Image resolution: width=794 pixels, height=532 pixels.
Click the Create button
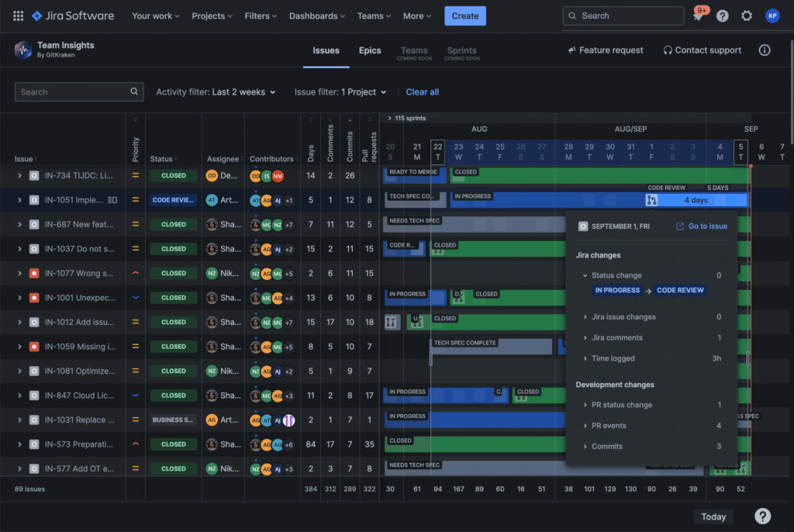pyautogui.click(x=465, y=16)
